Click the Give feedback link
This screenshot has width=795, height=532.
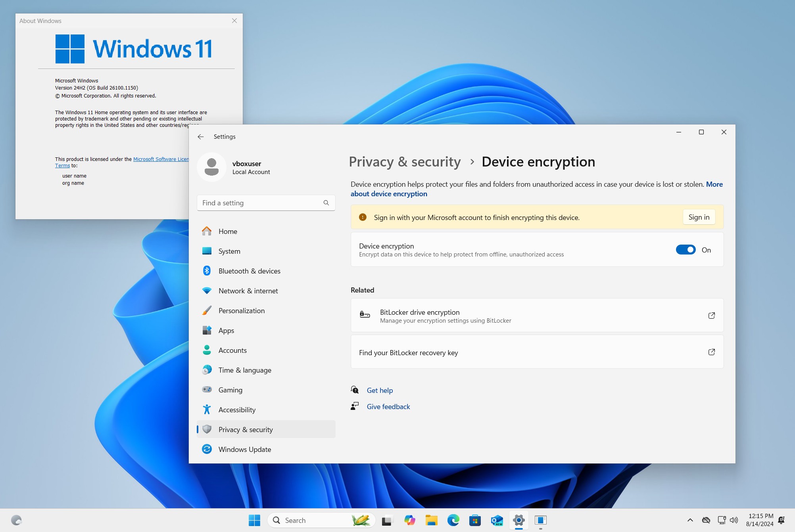(x=388, y=406)
